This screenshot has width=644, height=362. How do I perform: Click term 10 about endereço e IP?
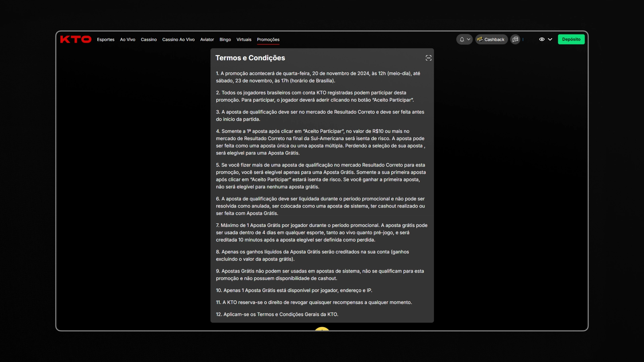[294, 290]
